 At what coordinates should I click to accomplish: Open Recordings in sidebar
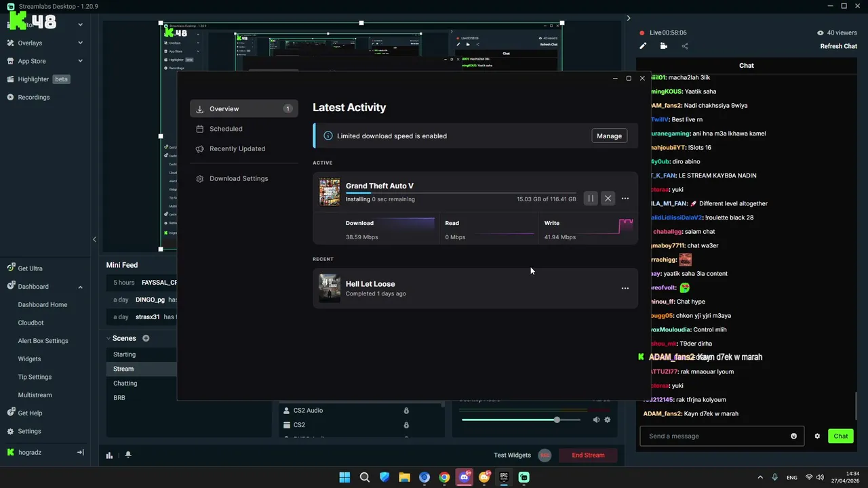coord(28,97)
